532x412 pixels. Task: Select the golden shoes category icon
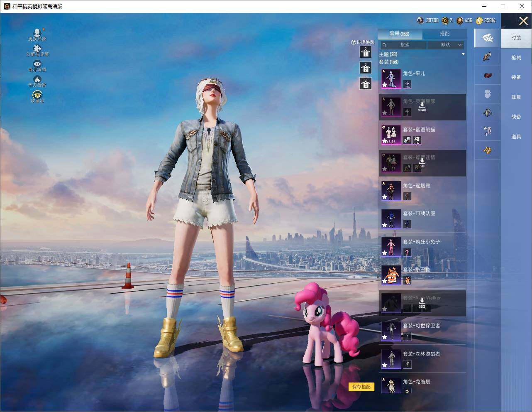click(488, 150)
